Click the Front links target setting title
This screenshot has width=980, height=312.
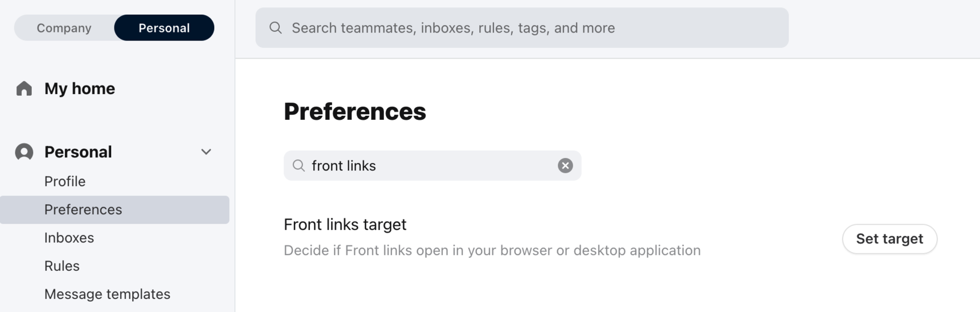coord(345,224)
